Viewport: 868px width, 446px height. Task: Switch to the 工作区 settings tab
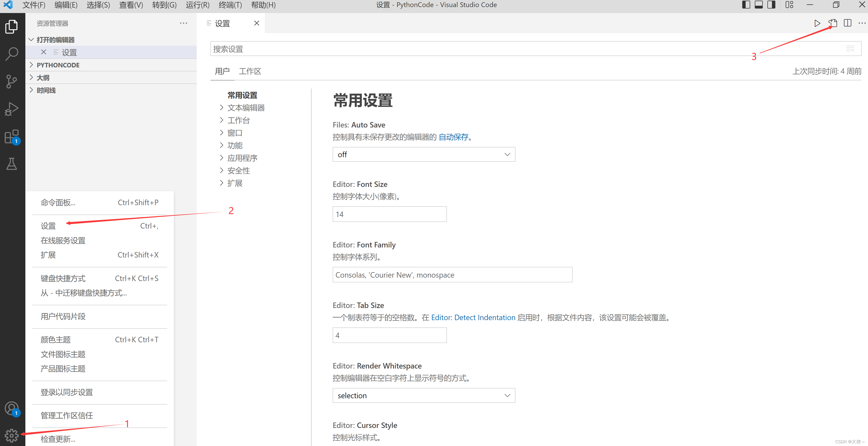pyautogui.click(x=250, y=72)
